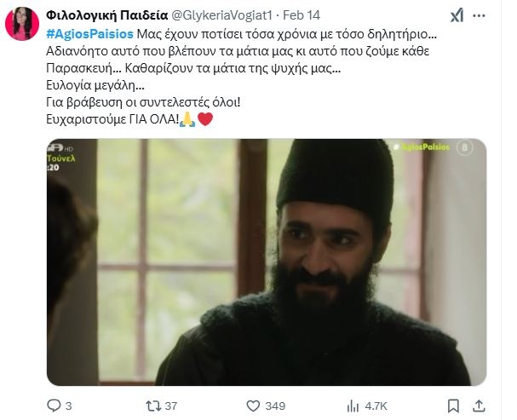Open the #AgiosPaisios hashtag link
Image resolution: width=517 pixels, height=420 pixels.
click(x=89, y=33)
